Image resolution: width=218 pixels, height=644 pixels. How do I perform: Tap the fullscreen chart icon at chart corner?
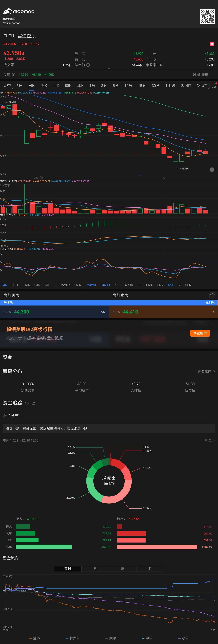(x=212, y=170)
